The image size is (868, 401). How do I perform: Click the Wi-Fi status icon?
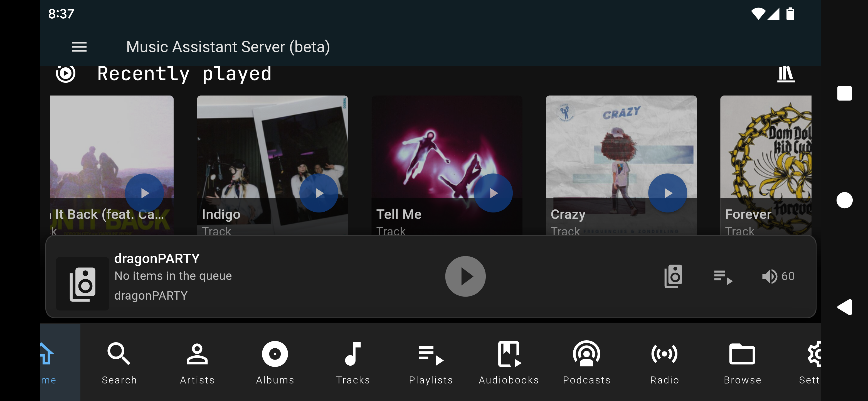point(758,14)
